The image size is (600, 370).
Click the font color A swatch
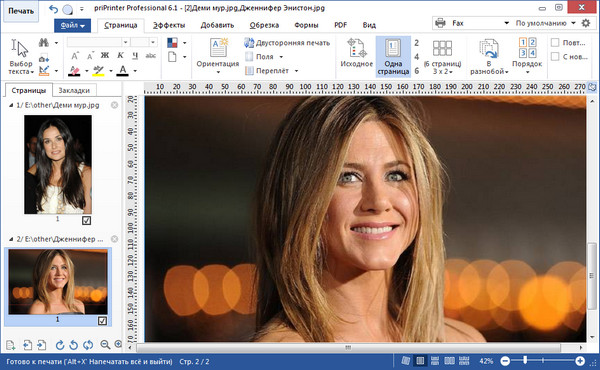click(x=122, y=71)
